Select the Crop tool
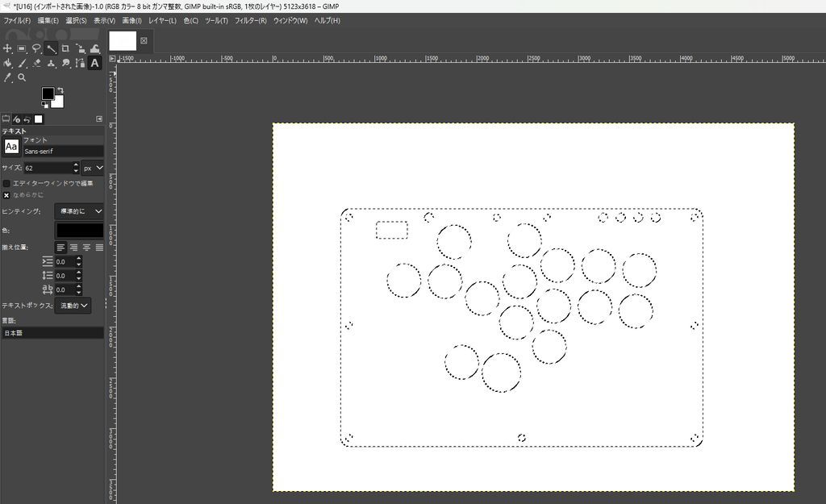Viewport: 826px width, 504px height. point(65,48)
